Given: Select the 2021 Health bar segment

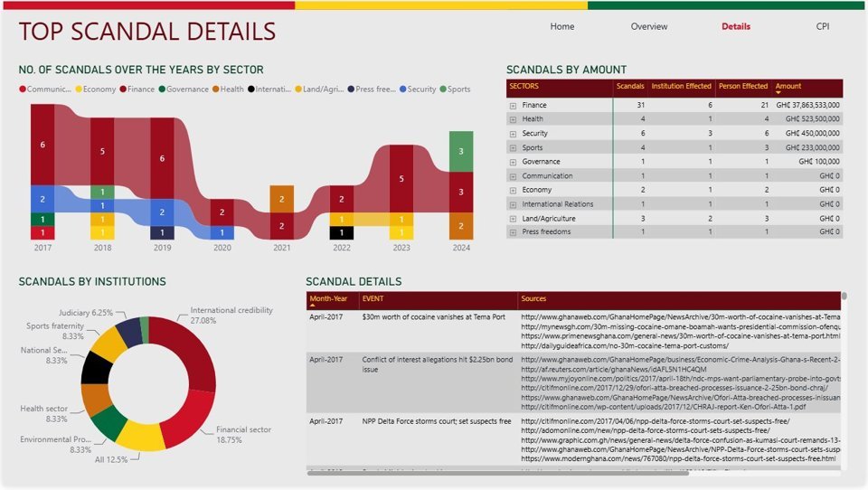Looking at the screenshot, I should (282, 199).
